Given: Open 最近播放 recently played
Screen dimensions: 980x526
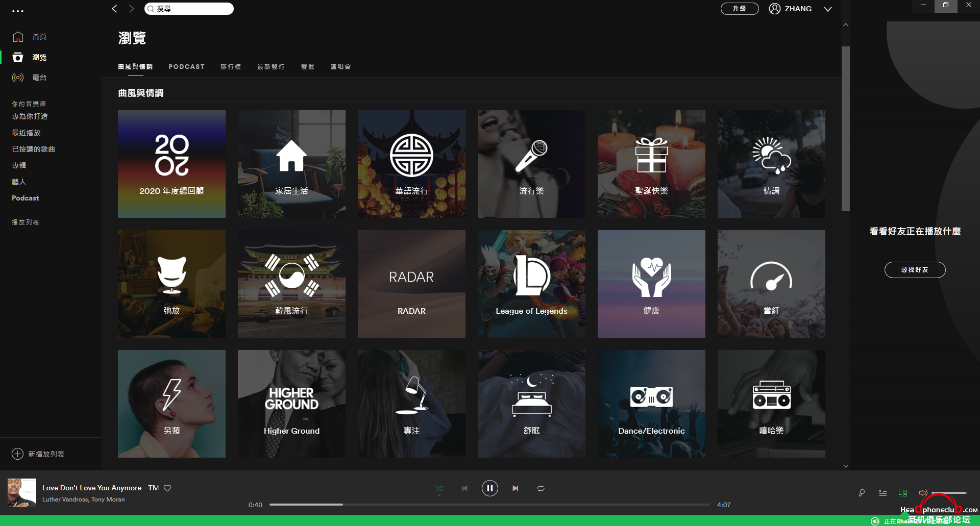Looking at the screenshot, I should tap(26, 133).
